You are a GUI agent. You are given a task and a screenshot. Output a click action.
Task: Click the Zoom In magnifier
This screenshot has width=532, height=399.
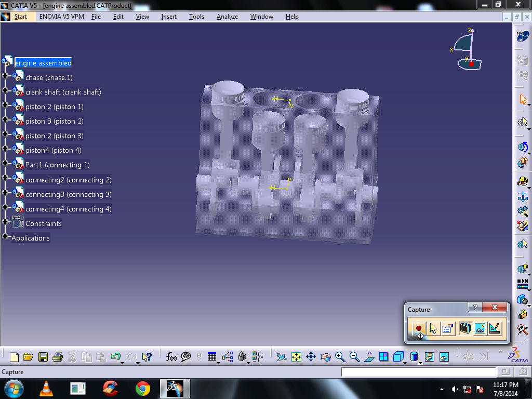click(340, 357)
